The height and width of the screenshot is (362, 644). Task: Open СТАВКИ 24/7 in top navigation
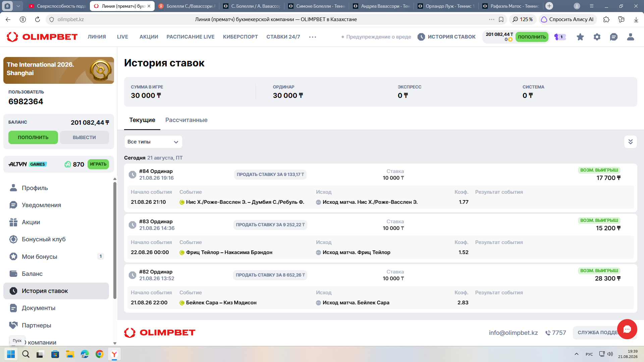pyautogui.click(x=283, y=37)
